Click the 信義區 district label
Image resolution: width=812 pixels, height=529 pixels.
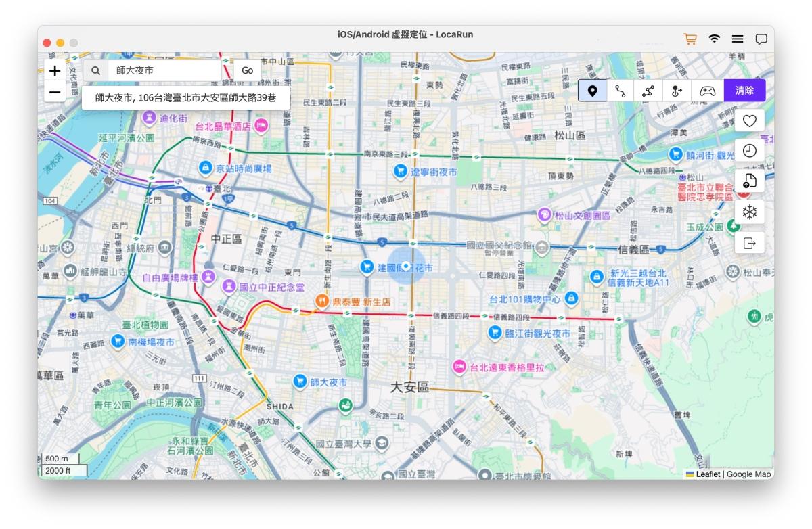click(635, 249)
